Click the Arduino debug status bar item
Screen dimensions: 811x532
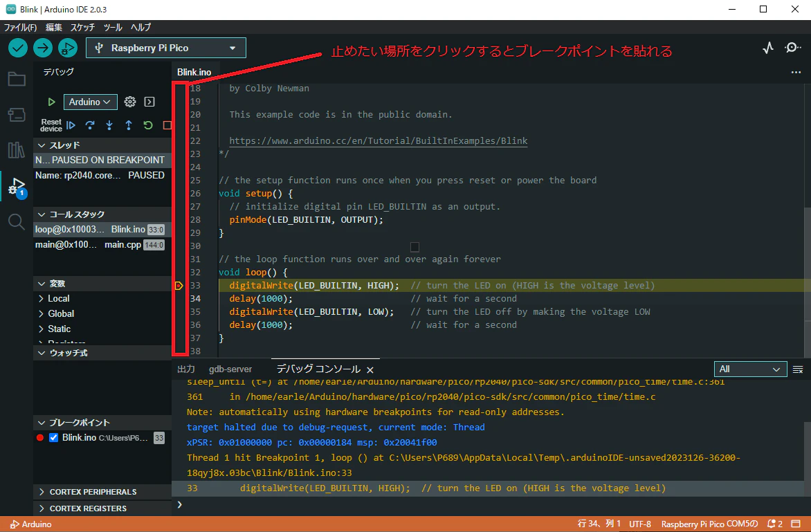point(31,524)
